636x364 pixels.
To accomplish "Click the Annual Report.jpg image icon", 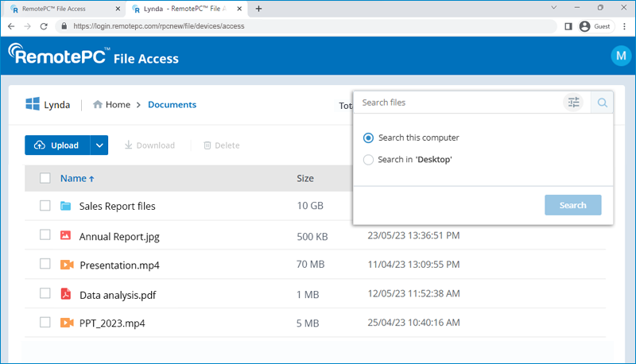I will [66, 235].
